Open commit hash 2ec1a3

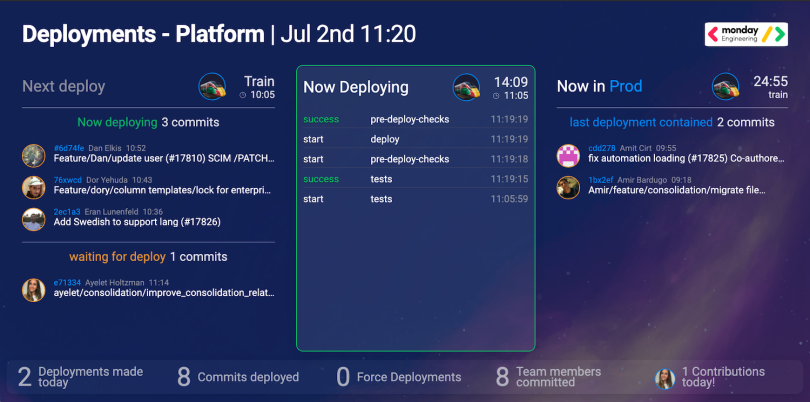click(67, 211)
